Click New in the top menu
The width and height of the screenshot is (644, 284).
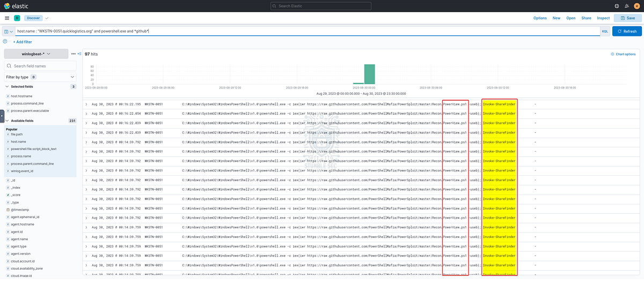(x=557, y=18)
